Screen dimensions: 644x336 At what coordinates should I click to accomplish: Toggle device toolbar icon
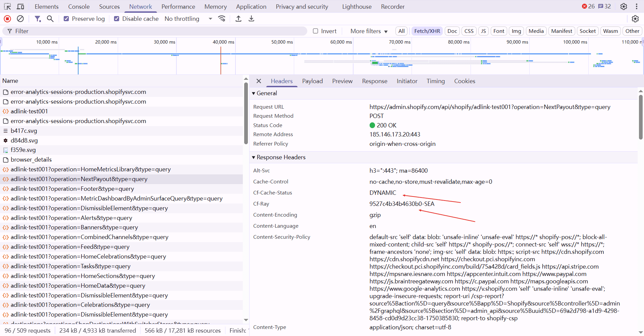[x=20, y=6]
